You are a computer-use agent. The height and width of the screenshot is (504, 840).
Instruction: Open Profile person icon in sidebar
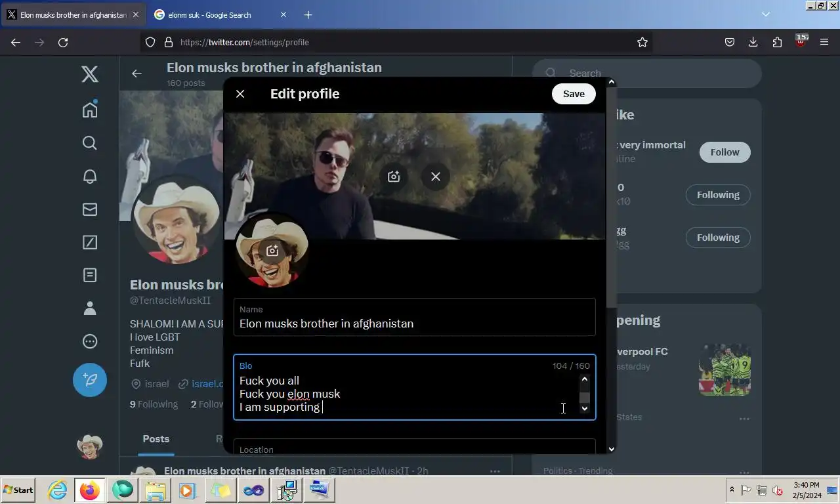90,308
